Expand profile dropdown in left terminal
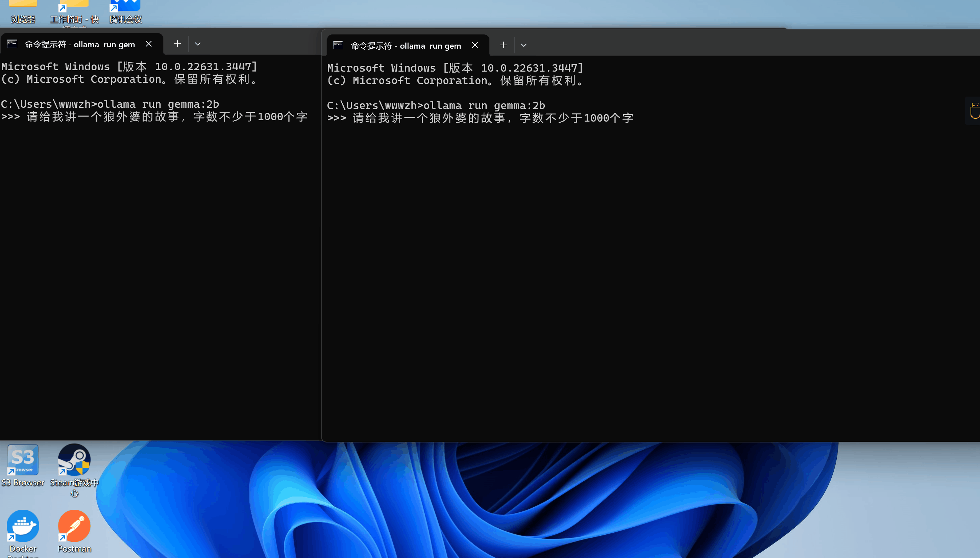 198,44
